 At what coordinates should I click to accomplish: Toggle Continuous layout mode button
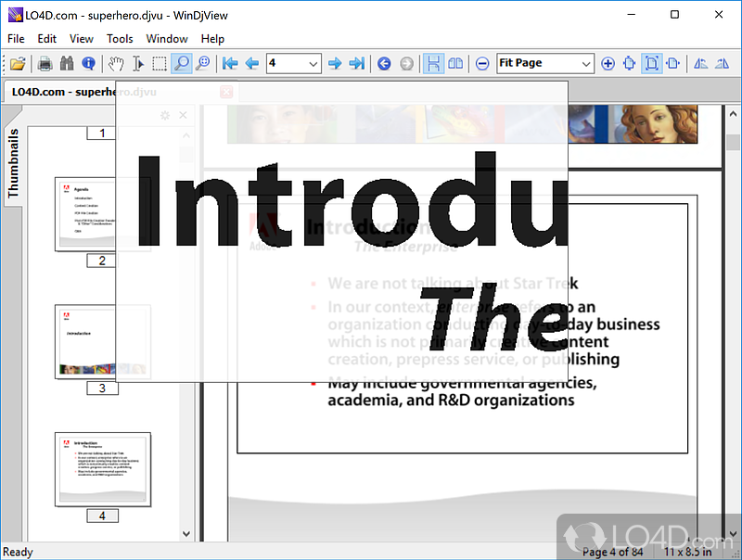(x=433, y=63)
